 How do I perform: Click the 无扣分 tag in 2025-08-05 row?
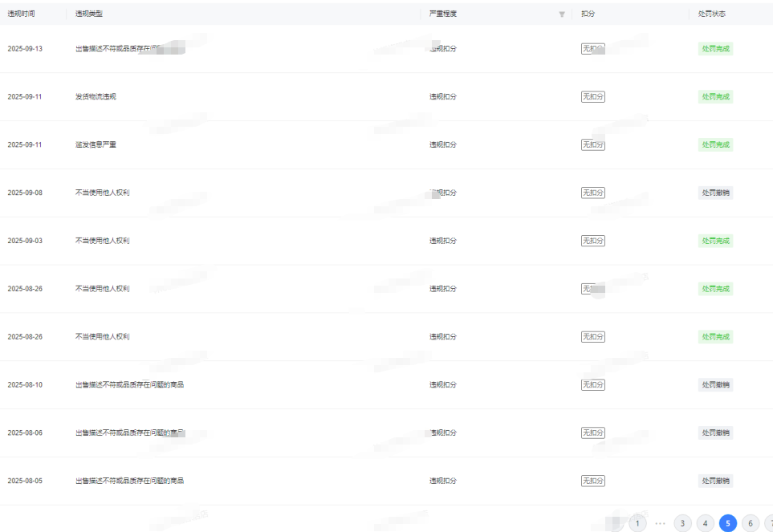tap(593, 481)
